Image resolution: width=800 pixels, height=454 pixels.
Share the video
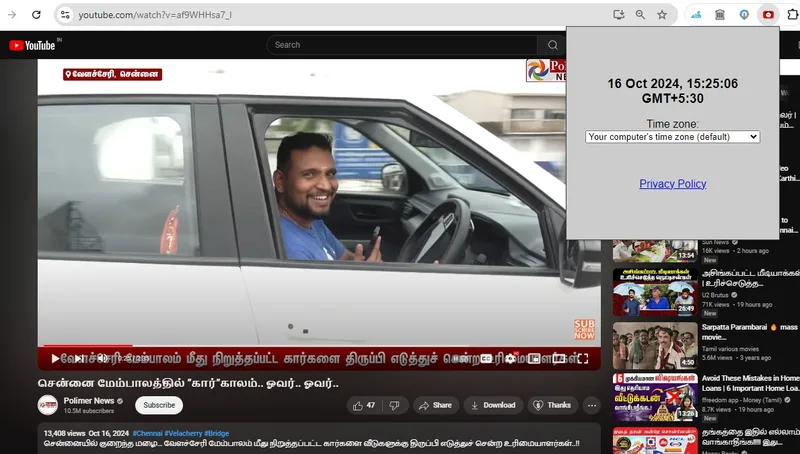click(x=436, y=406)
